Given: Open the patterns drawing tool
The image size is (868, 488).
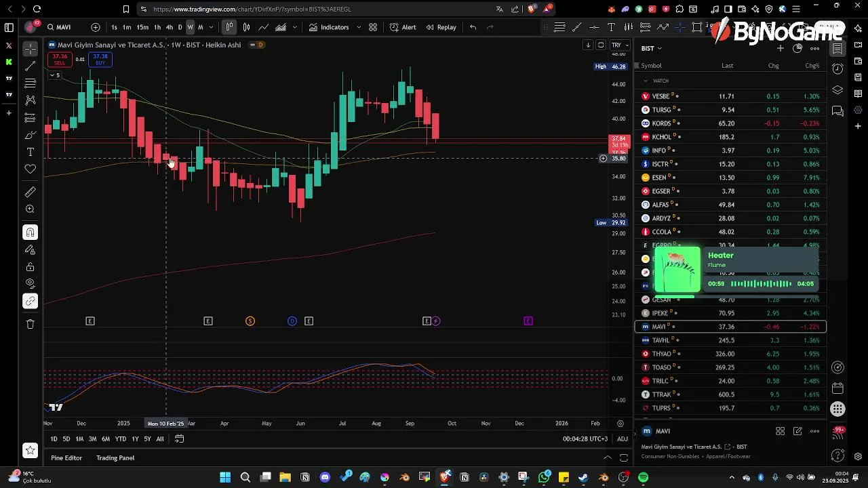Looking at the screenshot, I should click(30, 100).
